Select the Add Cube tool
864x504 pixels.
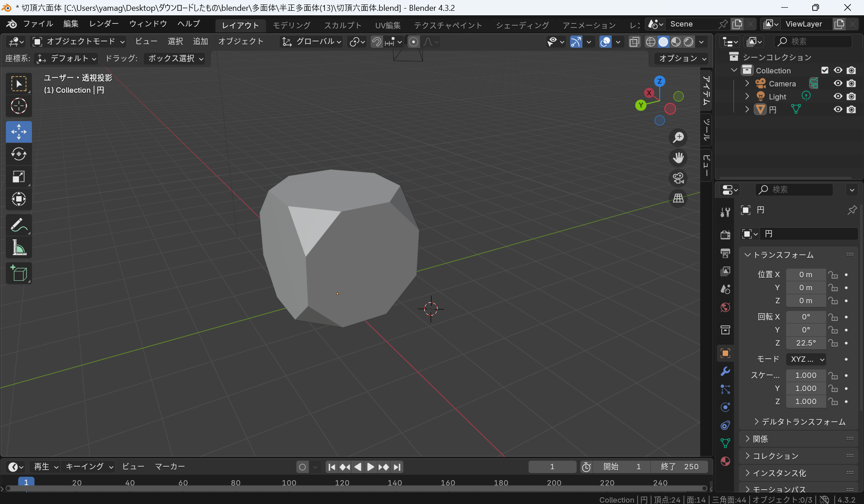(19, 273)
